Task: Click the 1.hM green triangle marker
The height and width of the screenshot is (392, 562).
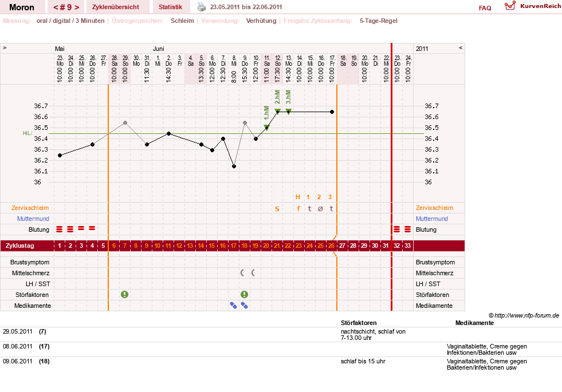Action: [266, 127]
